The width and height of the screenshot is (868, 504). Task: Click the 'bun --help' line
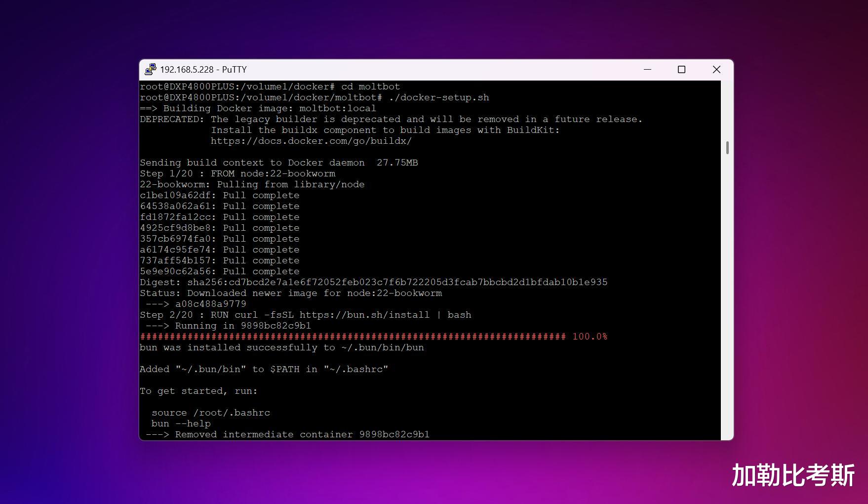(181, 423)
